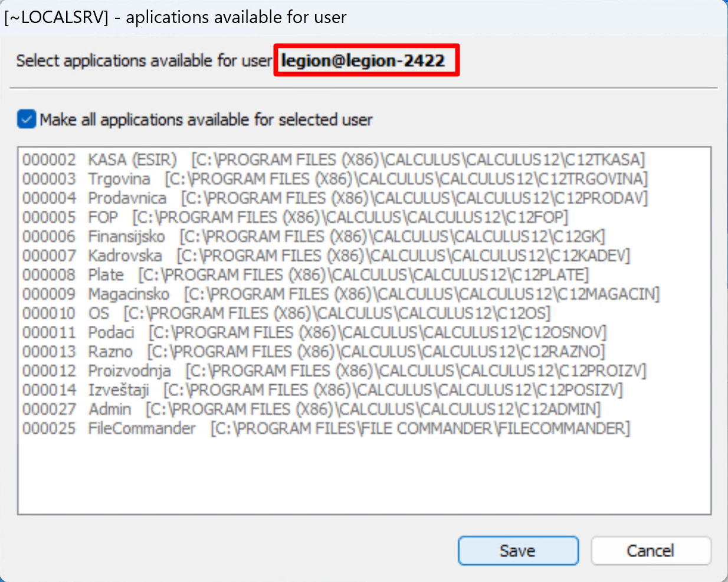Screen dimensions: 728x582
Task: Select Trgovina application in list
Action: point(335,179)
